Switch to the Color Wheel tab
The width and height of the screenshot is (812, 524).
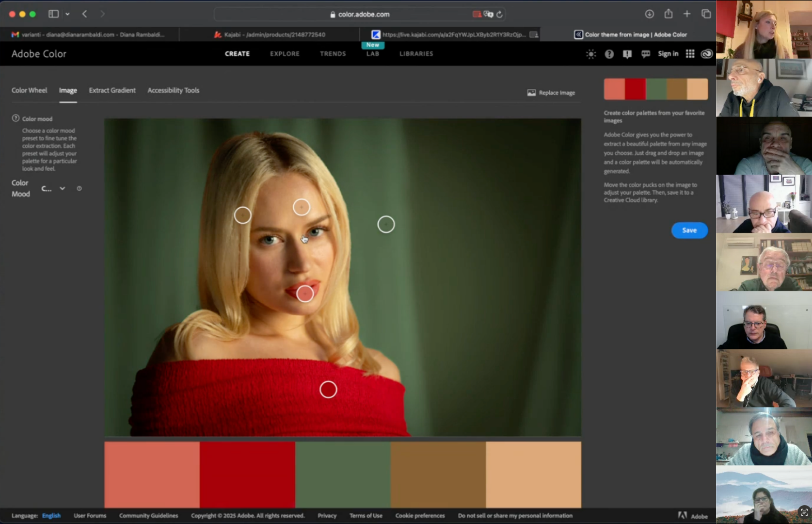click(x=30, y=90)
